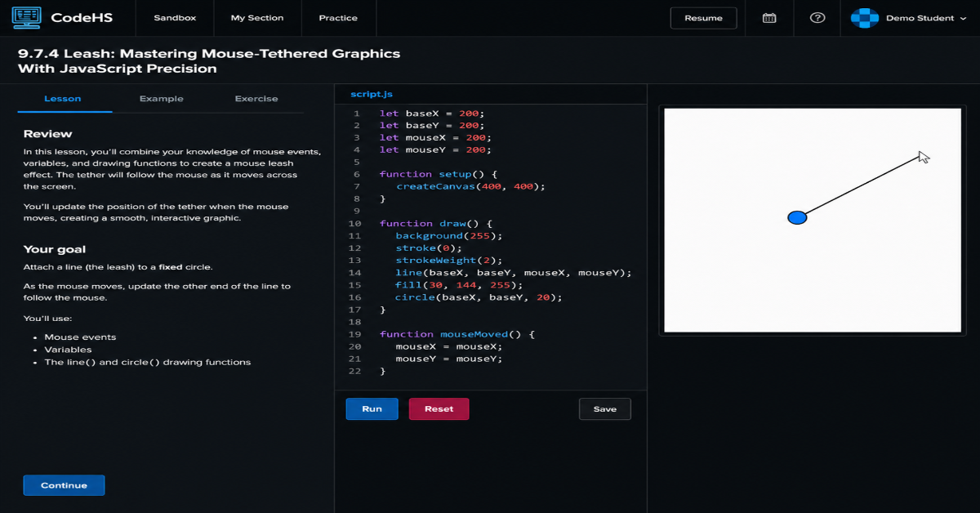
Task: Click code 'circle(baseX, baseY, 20);'
Action: point(479,297)
